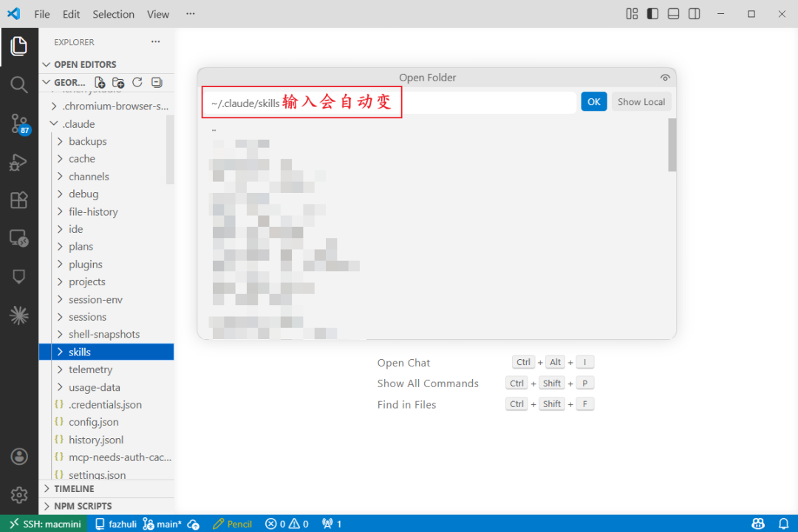Expand NPM SCRIPTS section

106,506
